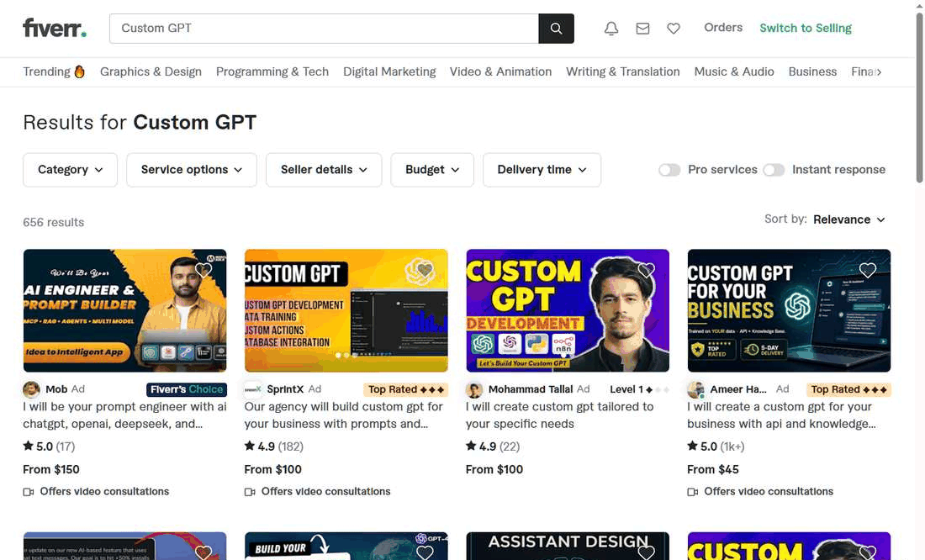This screenshot has width=925, height=560.
Task: Favorite the SprintX gig heart icon
Action: coord(425,270)
